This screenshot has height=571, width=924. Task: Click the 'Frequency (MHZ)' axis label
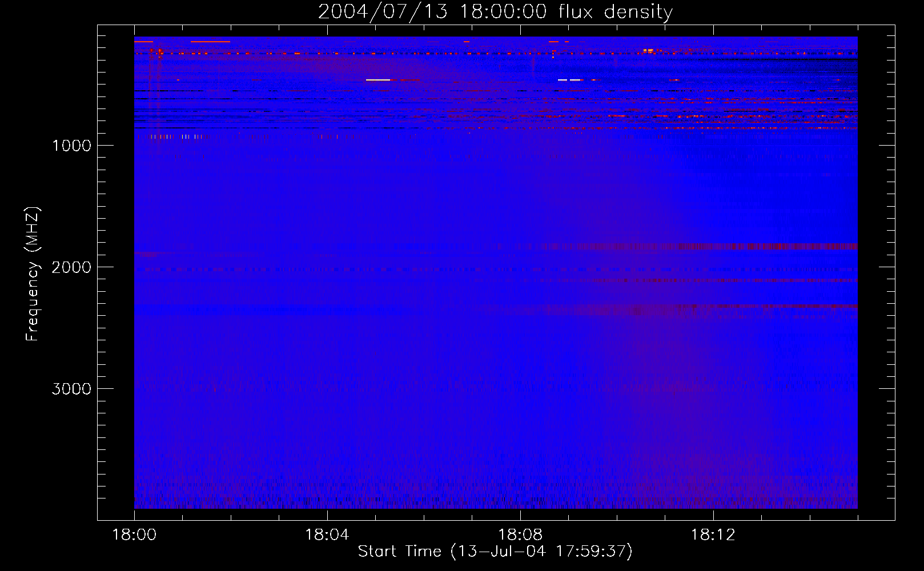33,274
